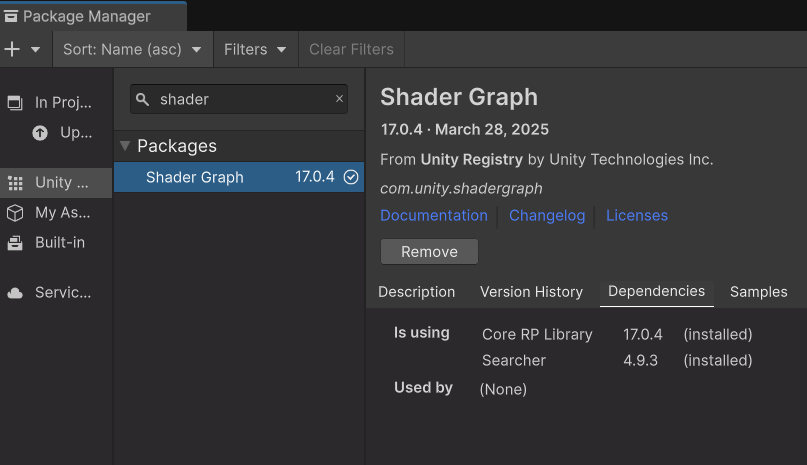Click the plus add package icon
This screenshot has height=465, width=807.
click(x=12, y=49)
